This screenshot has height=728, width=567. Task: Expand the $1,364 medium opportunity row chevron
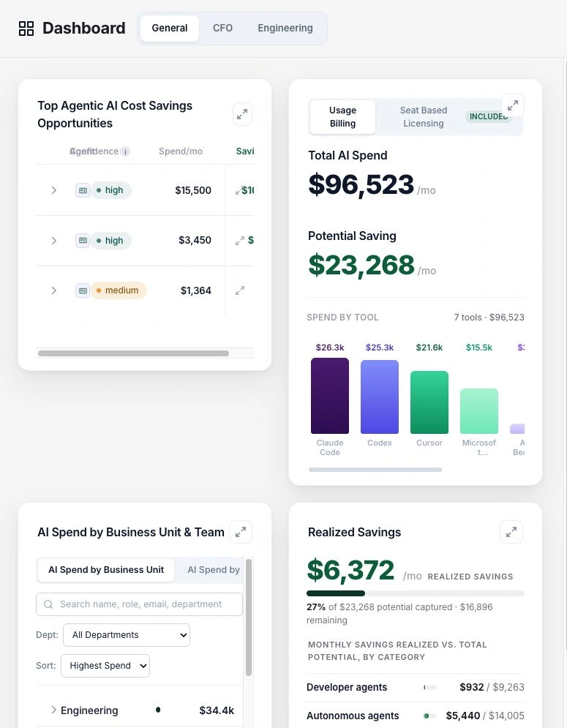tap(54, 290)
